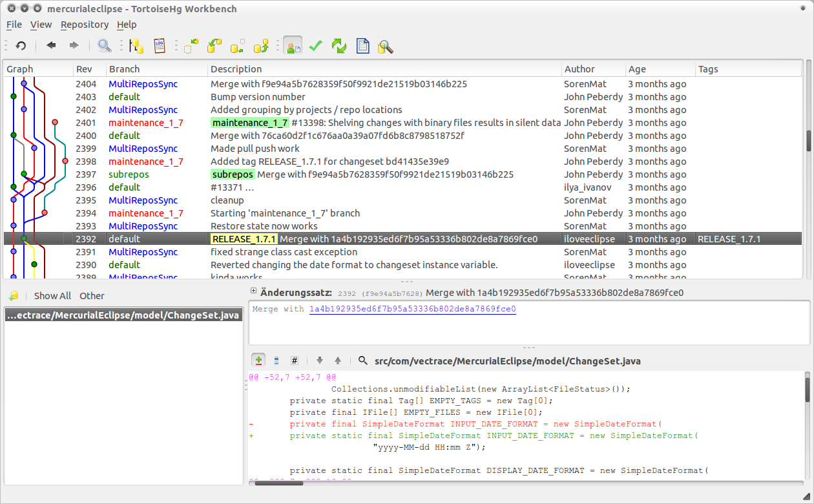Viewport: 814px width, 504px height.
Task: Click the Show All button
Action: (x=52, y=296)
